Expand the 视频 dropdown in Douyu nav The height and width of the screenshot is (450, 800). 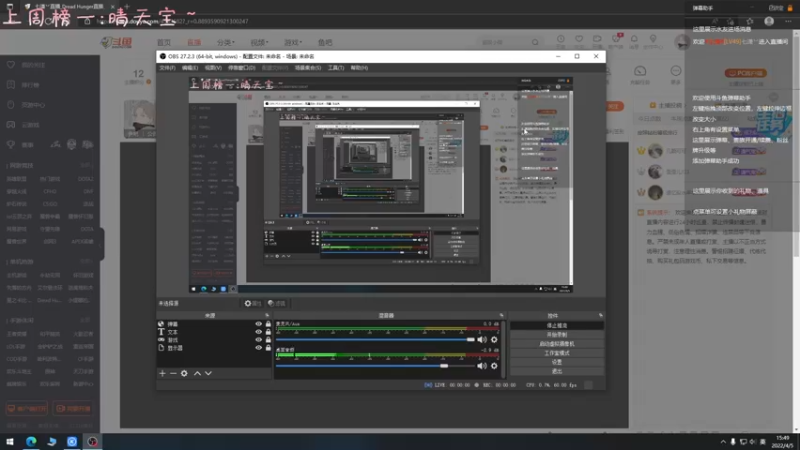coord(259,42)
